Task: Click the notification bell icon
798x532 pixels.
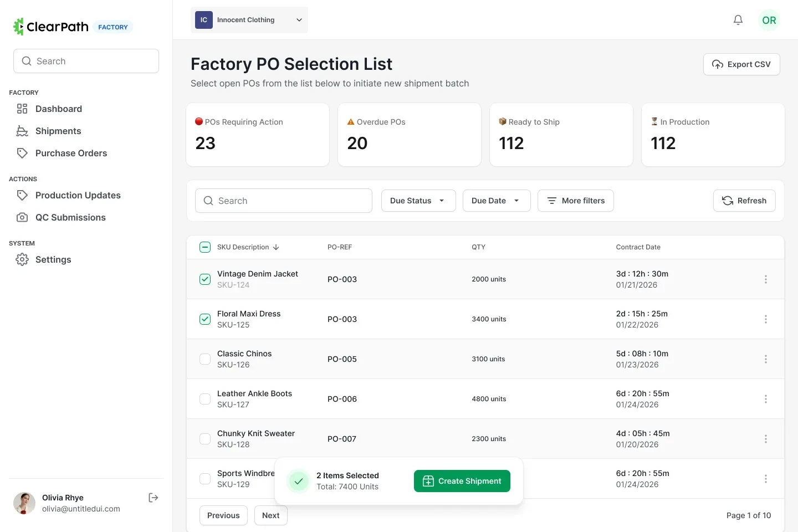Action: 738,20
